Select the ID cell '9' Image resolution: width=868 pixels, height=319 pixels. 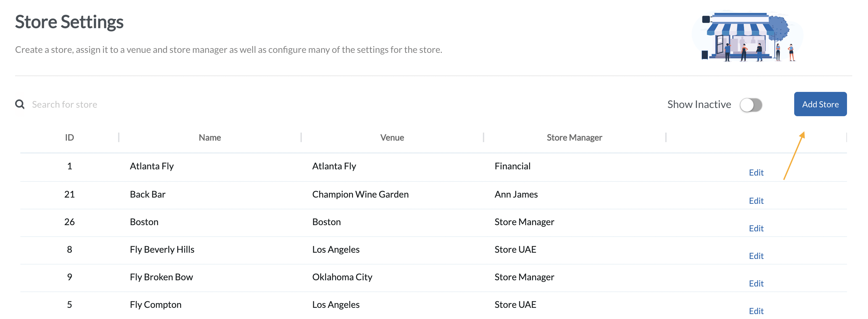(70, 277)
